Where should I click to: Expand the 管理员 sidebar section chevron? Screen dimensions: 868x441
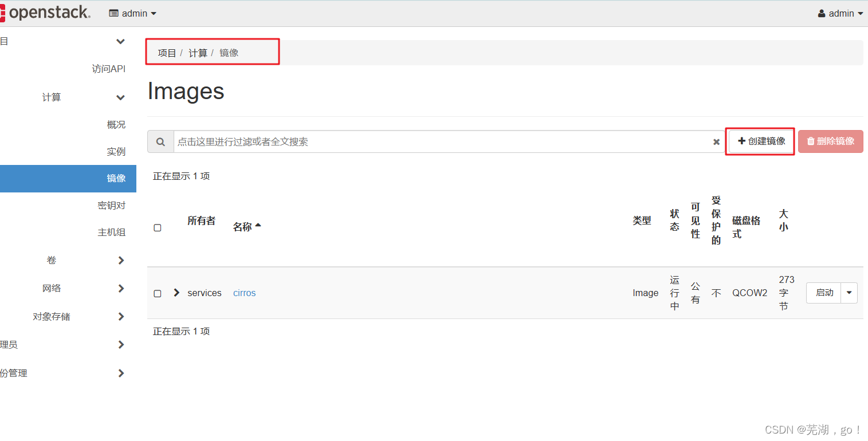click(x=121, y=345)
